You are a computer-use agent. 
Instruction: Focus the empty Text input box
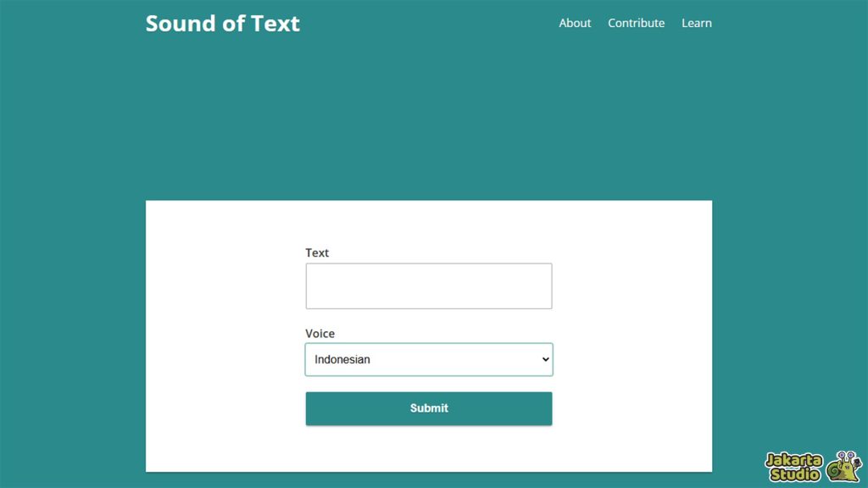(428, 286)
